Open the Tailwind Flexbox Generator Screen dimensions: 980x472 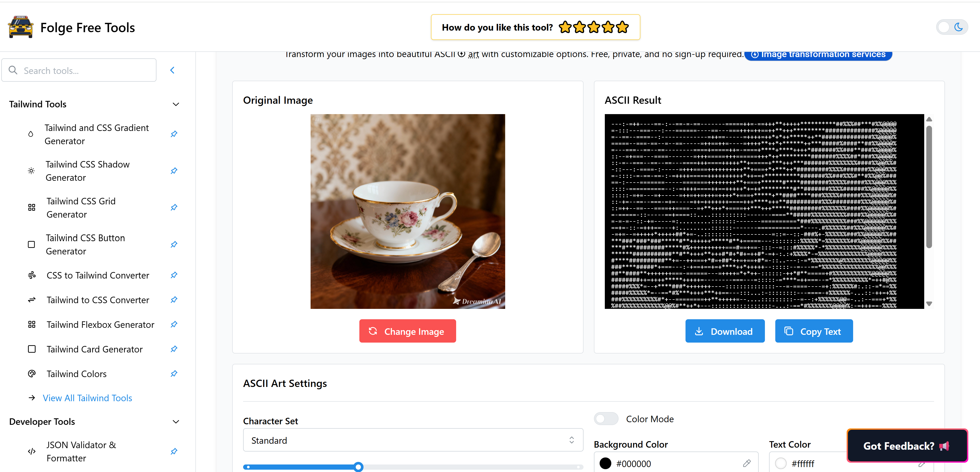pos(100,324)
